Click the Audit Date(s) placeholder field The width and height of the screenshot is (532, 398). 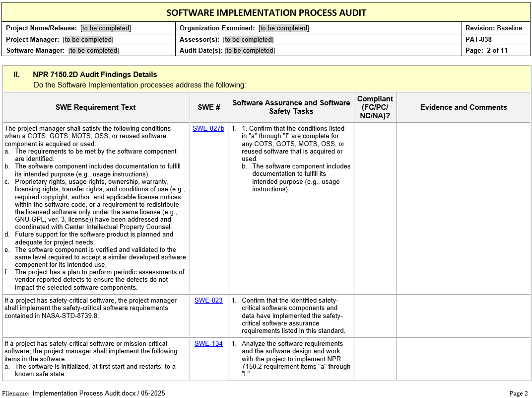point(250,51)
